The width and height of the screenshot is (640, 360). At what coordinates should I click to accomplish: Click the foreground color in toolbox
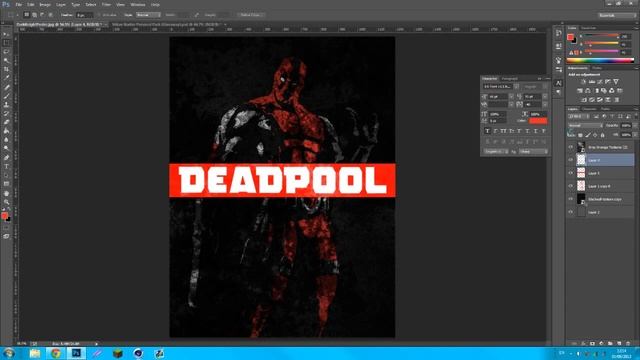(4, 216)
